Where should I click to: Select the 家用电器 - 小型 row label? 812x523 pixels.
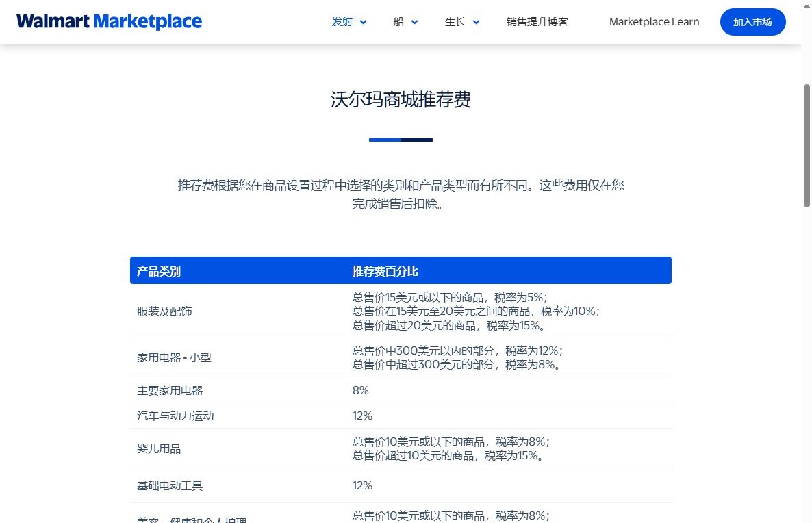tap(174, 357)
